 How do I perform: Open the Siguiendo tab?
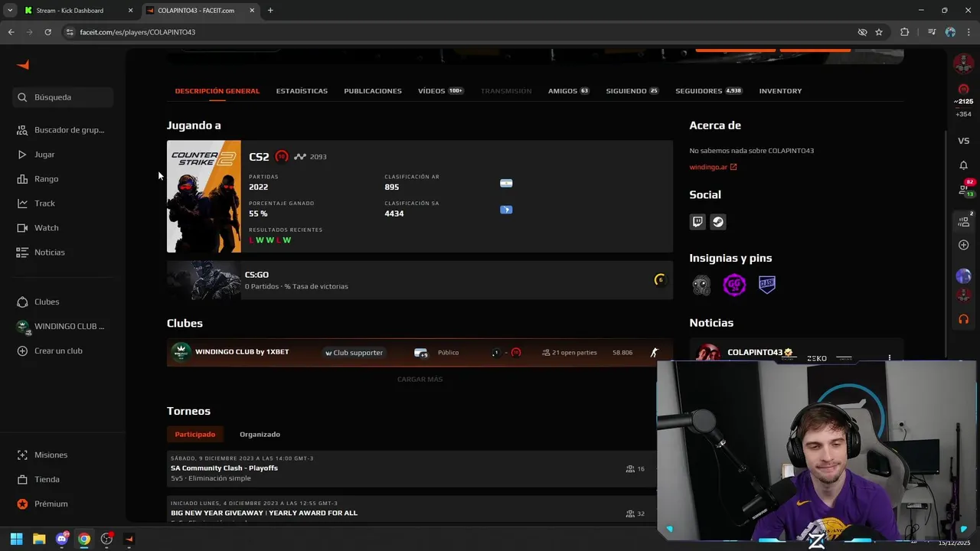(x=632, y=91)
